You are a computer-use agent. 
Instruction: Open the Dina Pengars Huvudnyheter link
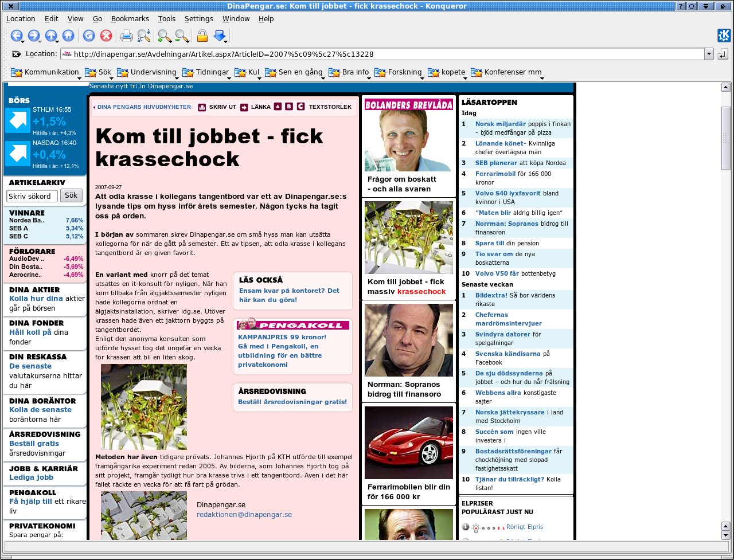click(144, 107)
